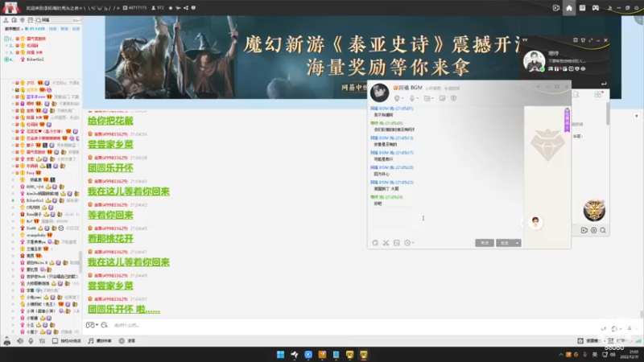Screen dimensions: 644x362
Task: Click the white bird app icon in taskbar
Action: coord(295,355)
